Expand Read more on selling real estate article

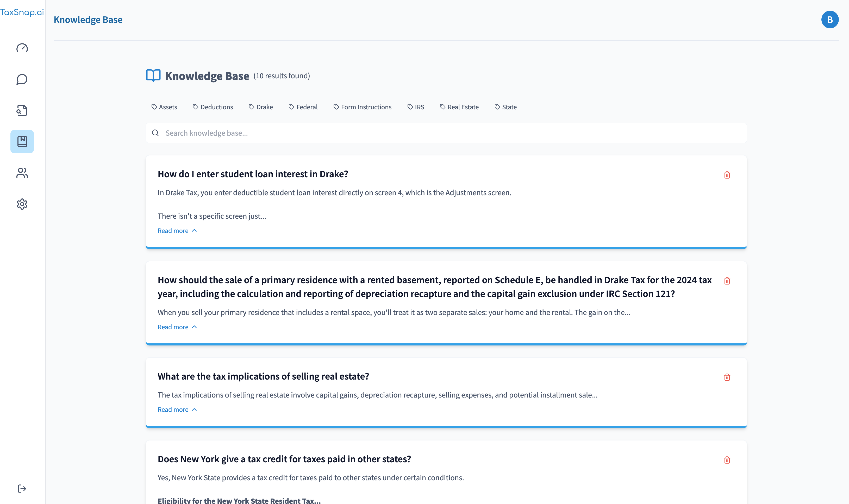177,410
